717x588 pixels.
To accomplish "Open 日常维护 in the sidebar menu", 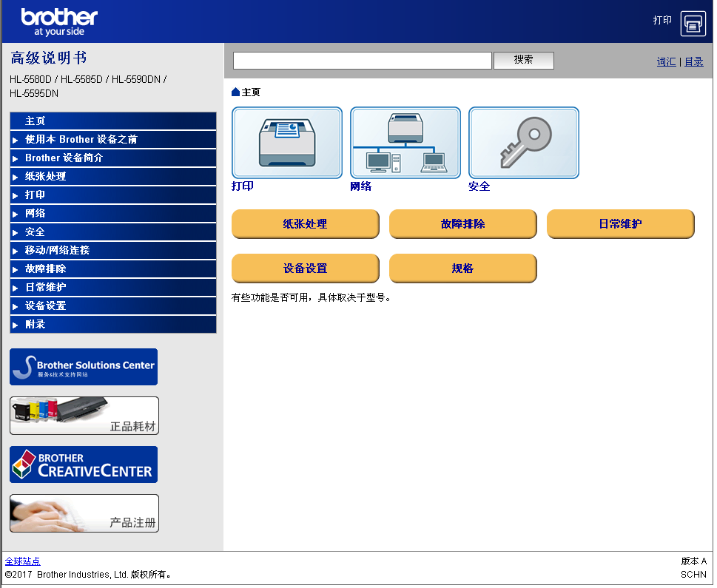I will pos(113,287).
